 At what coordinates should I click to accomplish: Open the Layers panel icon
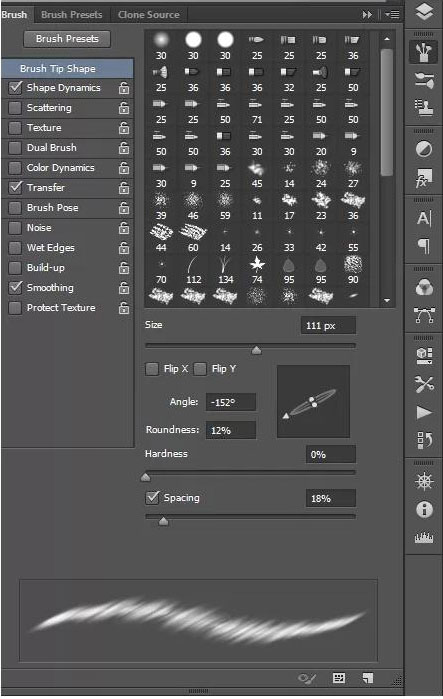[424, 12]
